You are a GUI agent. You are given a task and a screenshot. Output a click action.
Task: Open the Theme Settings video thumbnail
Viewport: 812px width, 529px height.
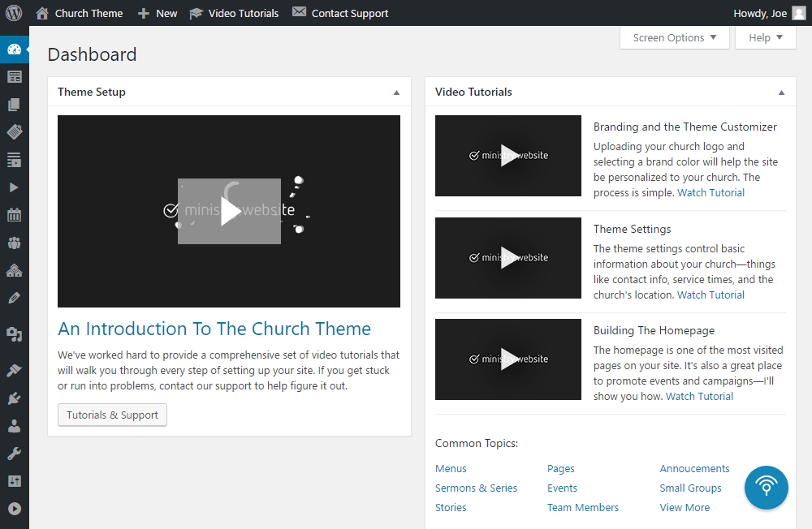[x=508, y=257]
